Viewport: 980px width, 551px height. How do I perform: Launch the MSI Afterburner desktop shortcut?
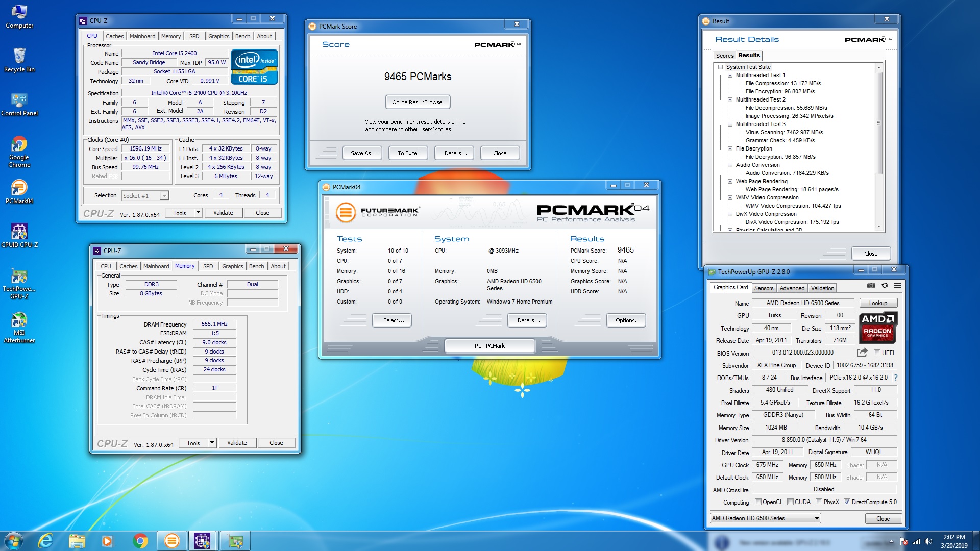tap(19, 328)
